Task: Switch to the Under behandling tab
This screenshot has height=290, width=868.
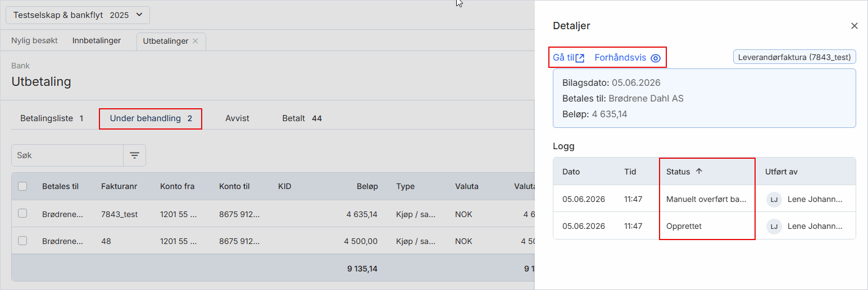Action: tap(151, 118)
